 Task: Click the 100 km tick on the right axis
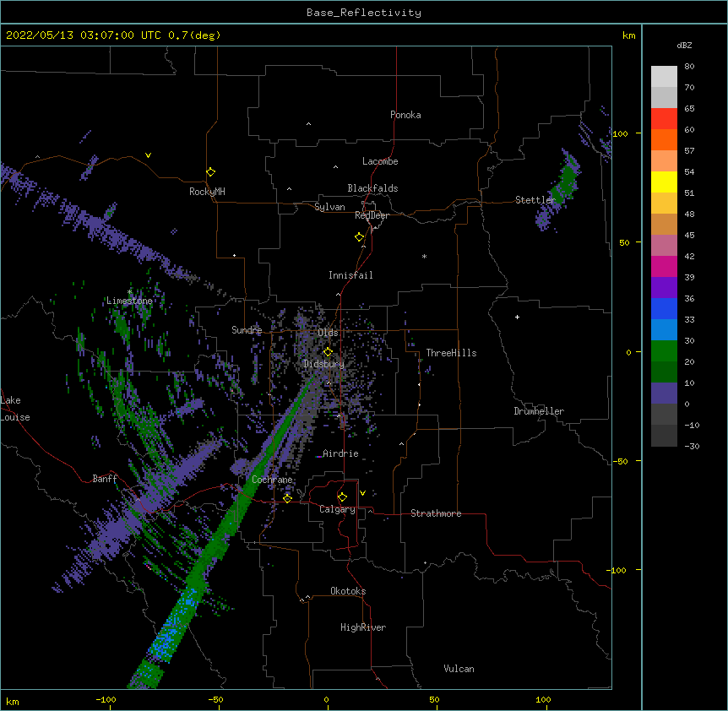click(620, 133)
